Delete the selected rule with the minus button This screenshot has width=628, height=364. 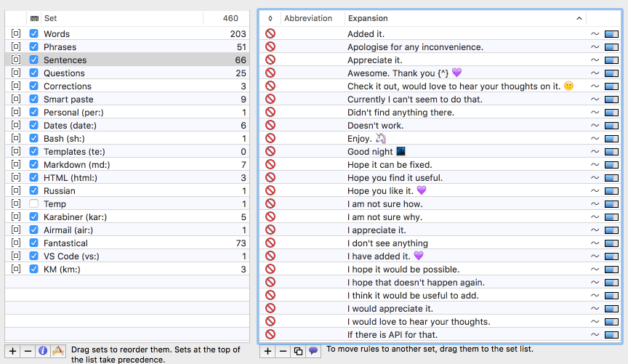point(283,351)
